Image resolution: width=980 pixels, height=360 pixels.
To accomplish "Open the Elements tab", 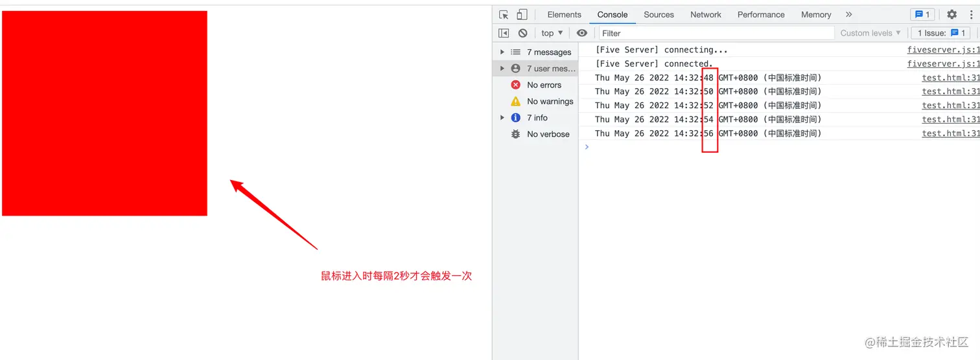I will (564, 14).
